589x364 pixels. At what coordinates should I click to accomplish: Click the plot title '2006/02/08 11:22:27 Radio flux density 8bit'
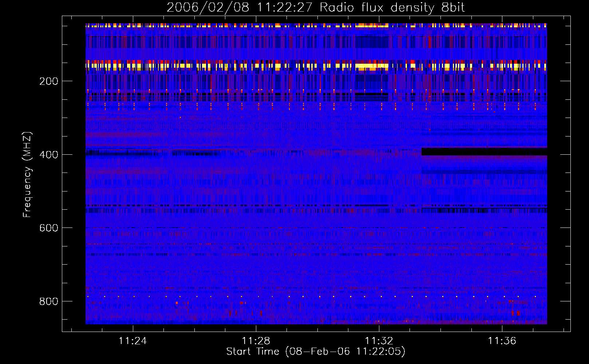(316, 8)
